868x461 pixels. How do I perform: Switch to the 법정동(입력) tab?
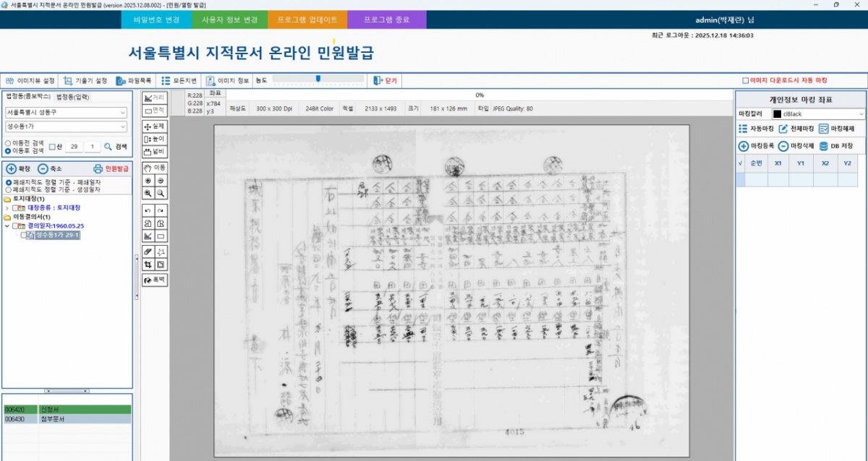[73, 96]
